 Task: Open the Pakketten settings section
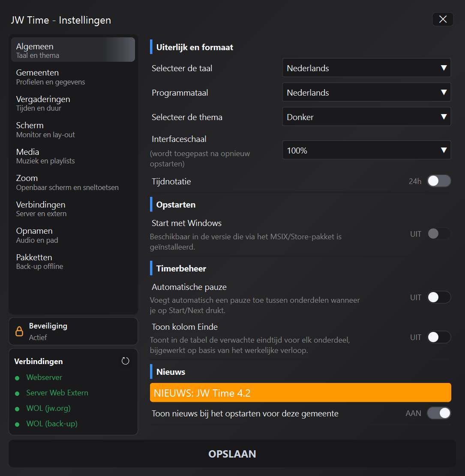tap(73, 262)
